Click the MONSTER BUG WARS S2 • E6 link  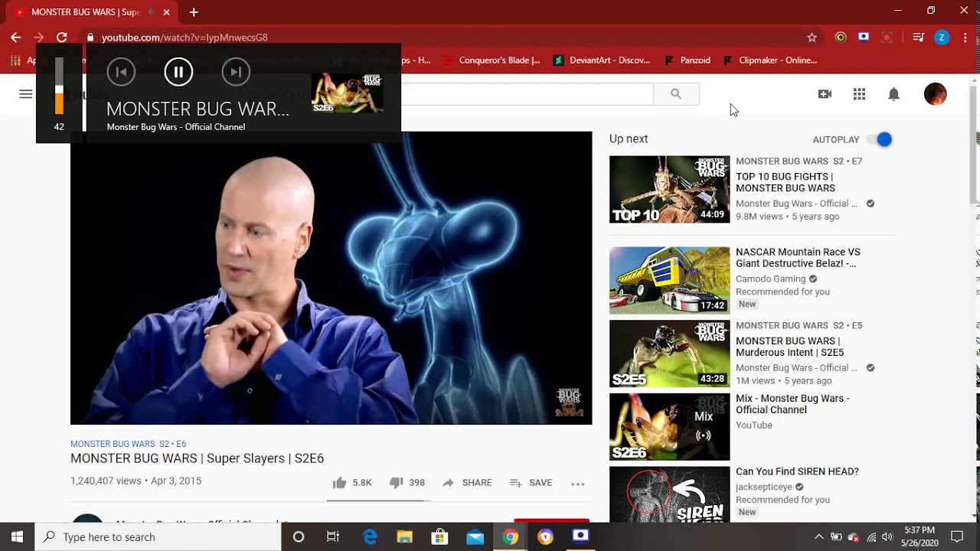tap(128, 444)
